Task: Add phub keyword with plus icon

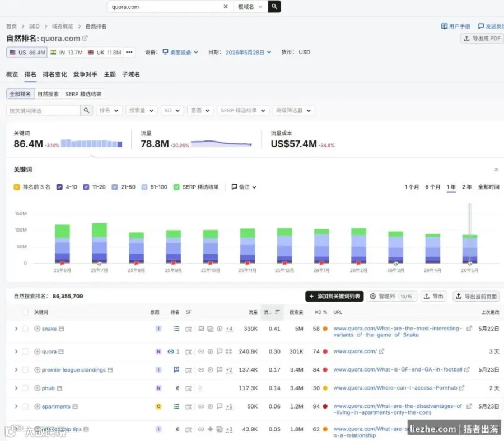Action: tap(38, 388)
